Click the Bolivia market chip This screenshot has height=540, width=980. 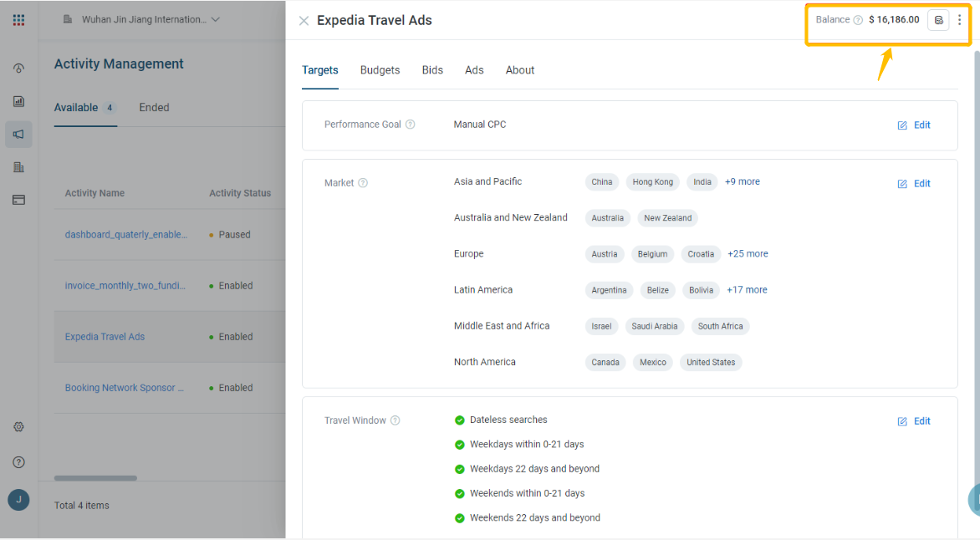coord(701,291)
